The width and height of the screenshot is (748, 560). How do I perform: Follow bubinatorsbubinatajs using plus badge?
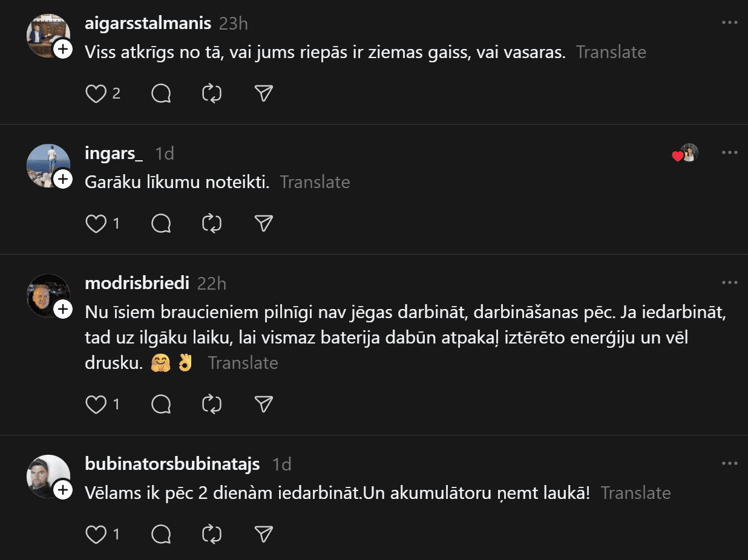click(63, 490)
